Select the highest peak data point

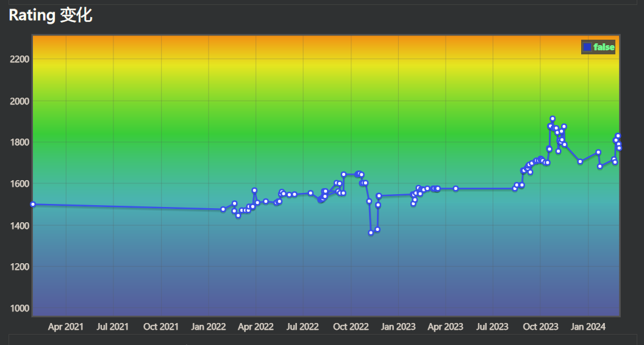[x=553, y=119]
